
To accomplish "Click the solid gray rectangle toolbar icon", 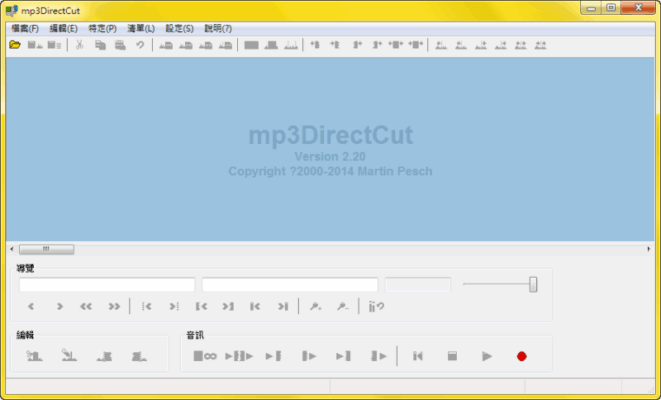I will [x=251, y=45].
